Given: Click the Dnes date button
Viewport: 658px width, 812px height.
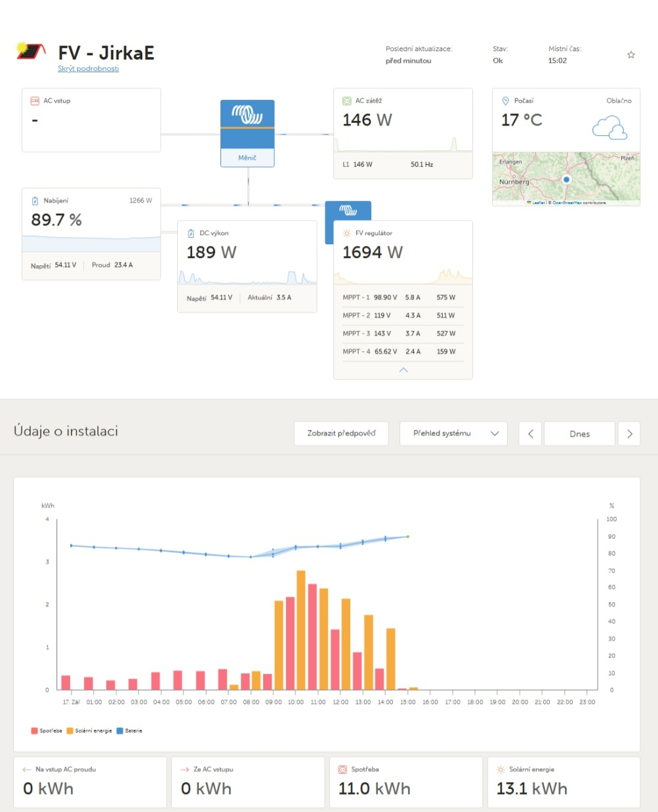Looking at the screenshot, I should tap(580, 434).
